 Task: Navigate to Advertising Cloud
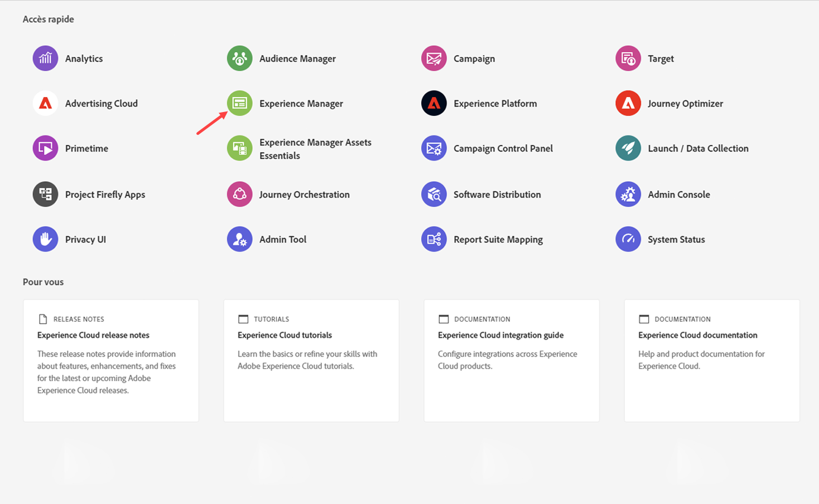[102, 103]
